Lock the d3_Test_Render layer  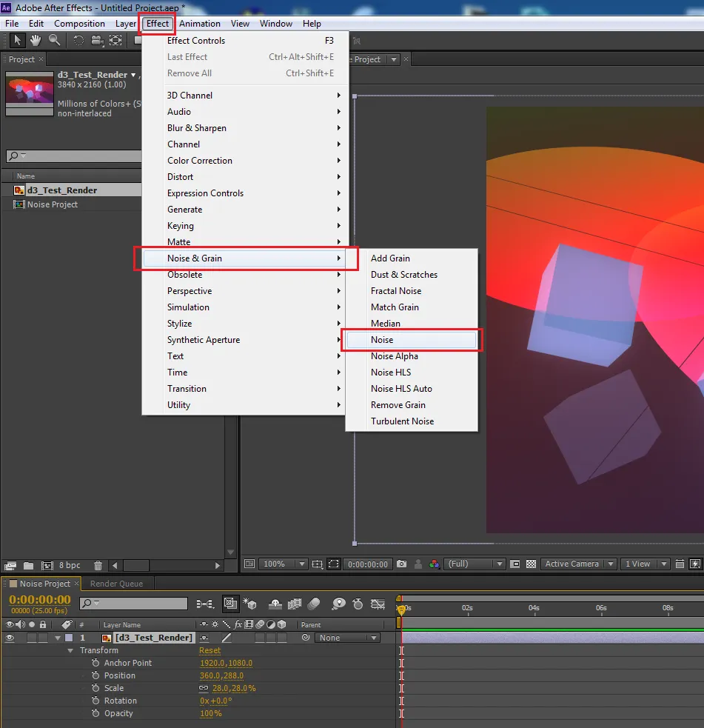44,638
